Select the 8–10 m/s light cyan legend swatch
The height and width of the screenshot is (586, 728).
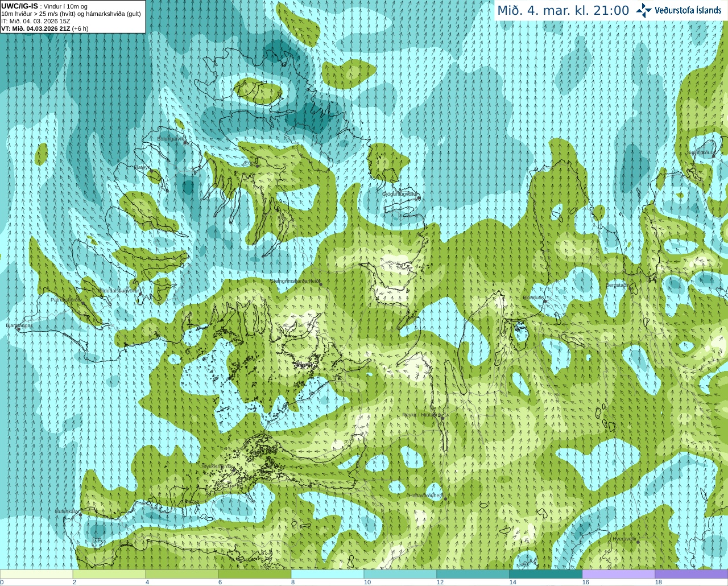tap(328, 574)
